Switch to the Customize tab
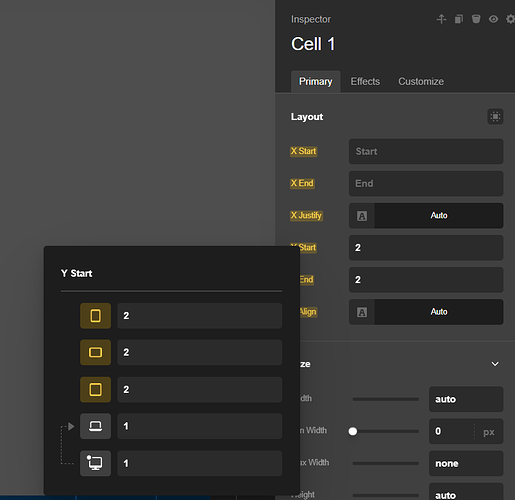This screenshot has width=515, height=500. coord(421,82)
